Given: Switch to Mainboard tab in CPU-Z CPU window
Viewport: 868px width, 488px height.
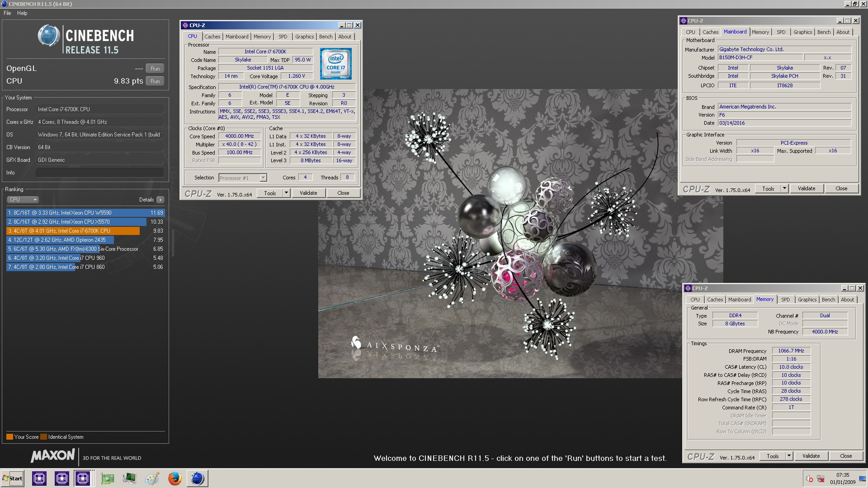Looking at the screenshot, I should point(237,37).
